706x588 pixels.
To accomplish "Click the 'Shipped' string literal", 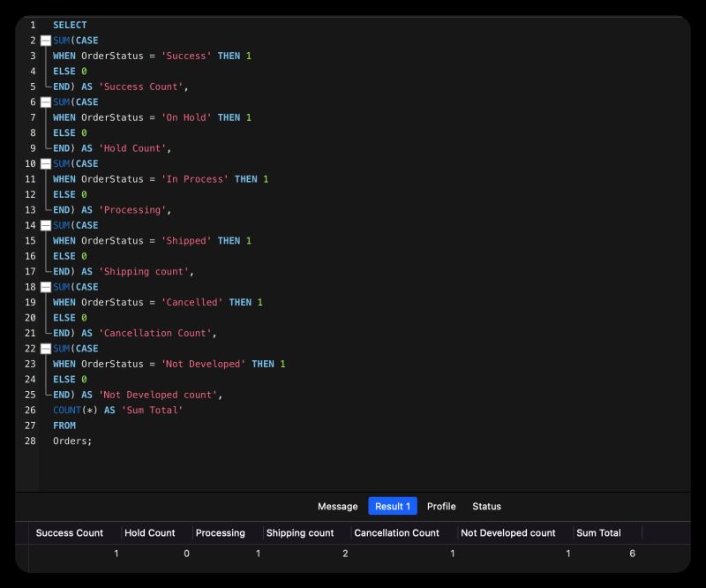I will point(186,241).
